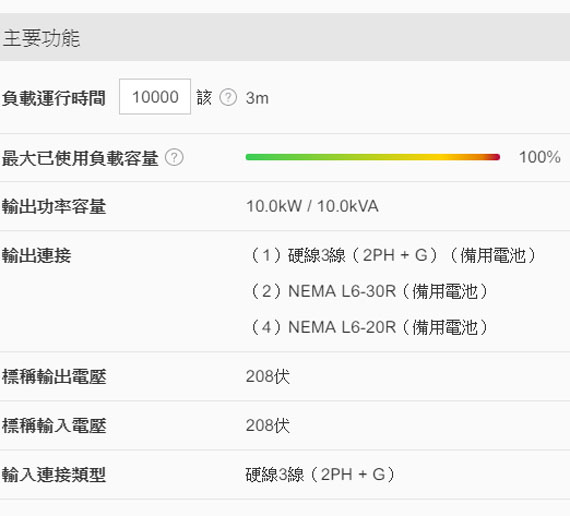This screenshot has height=516, width=570.
Task: Click the 硬線3線 output connection entry
Action: point(393,255)
